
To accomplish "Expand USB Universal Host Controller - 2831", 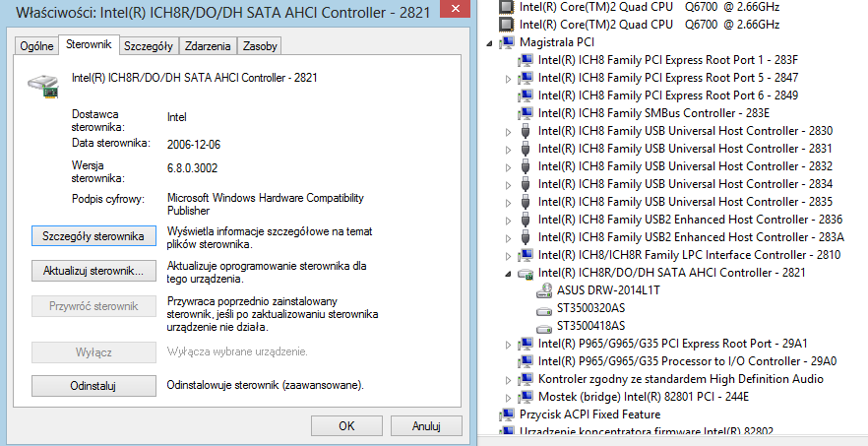I will click(x=508, y=150).
